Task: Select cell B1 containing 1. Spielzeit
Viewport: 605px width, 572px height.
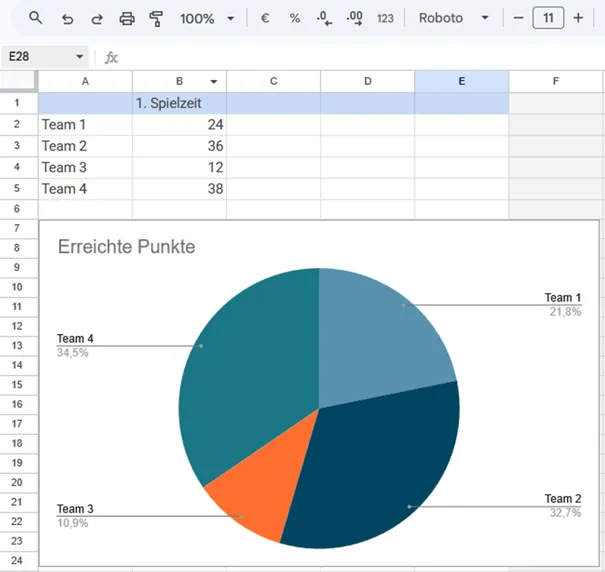Action: point(179,103)
